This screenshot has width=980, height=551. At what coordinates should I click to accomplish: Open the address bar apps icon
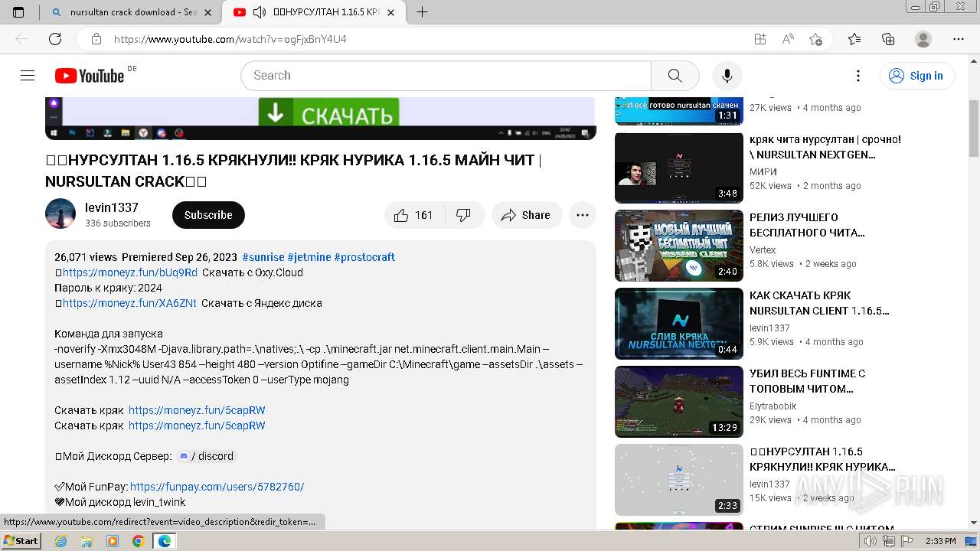pos(759,39)
